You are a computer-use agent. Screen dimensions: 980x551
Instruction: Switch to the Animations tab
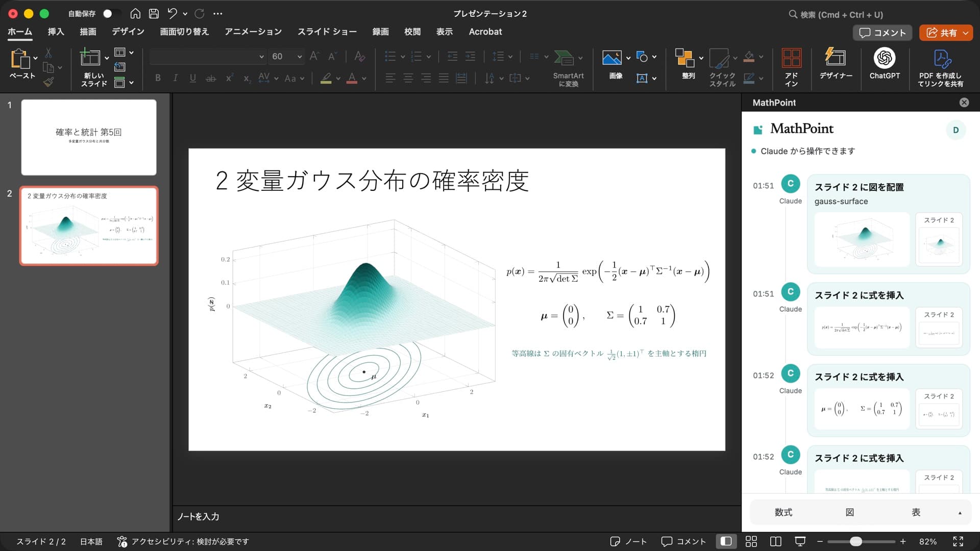pyautogui.click(x=253, y=32)
